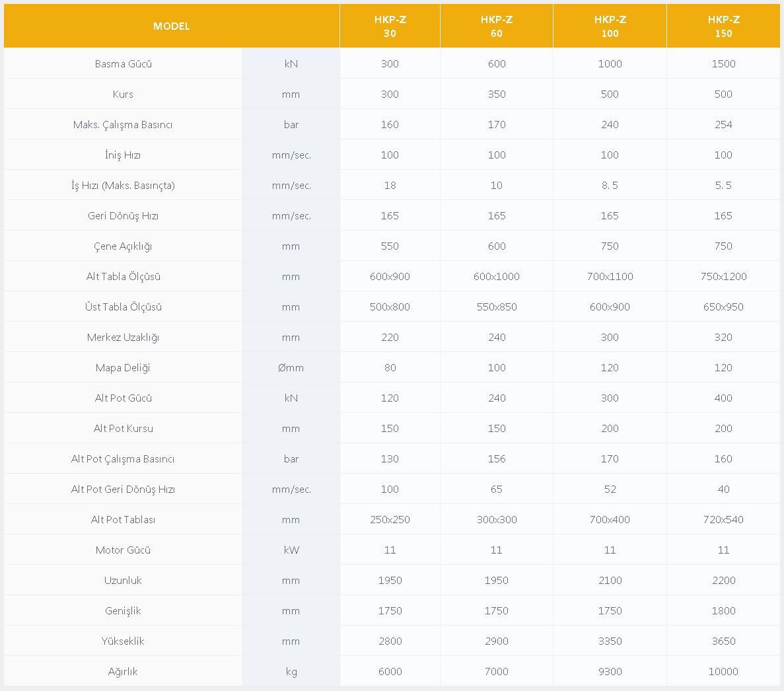Click the 1800 Genişlik value
Screen dimensions: 784x691
(723, 610)
